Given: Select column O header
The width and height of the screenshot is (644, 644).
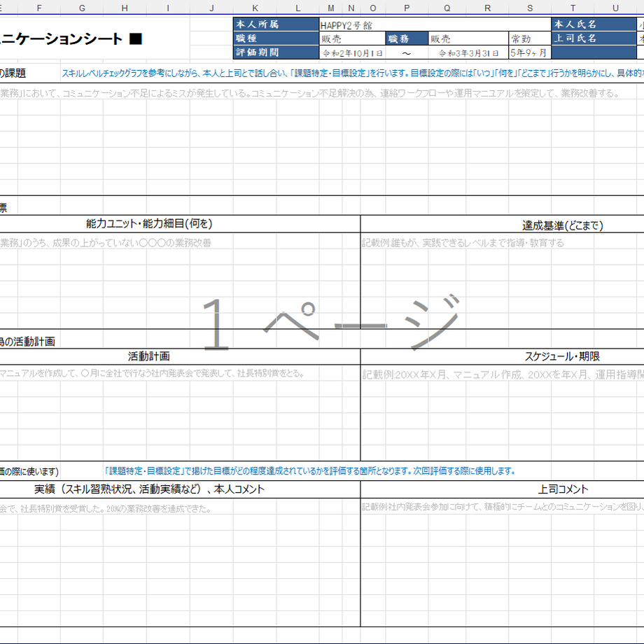Looking at the screenshot, I should (373, 8).
